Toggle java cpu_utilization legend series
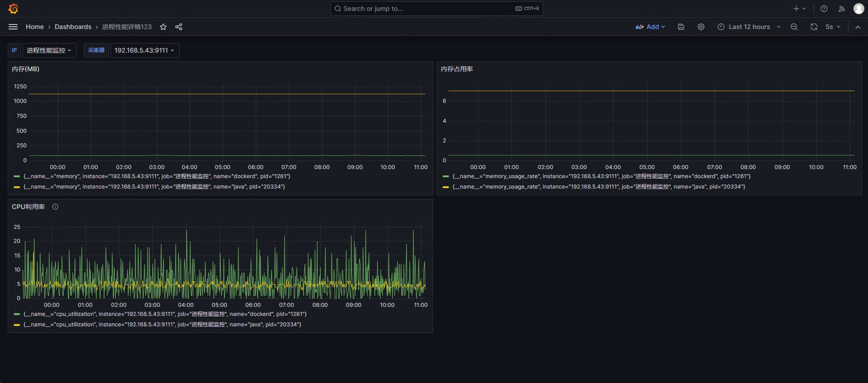Image resolution: width=868 pixels, height=383 pixels. click(x=162, y=325)
